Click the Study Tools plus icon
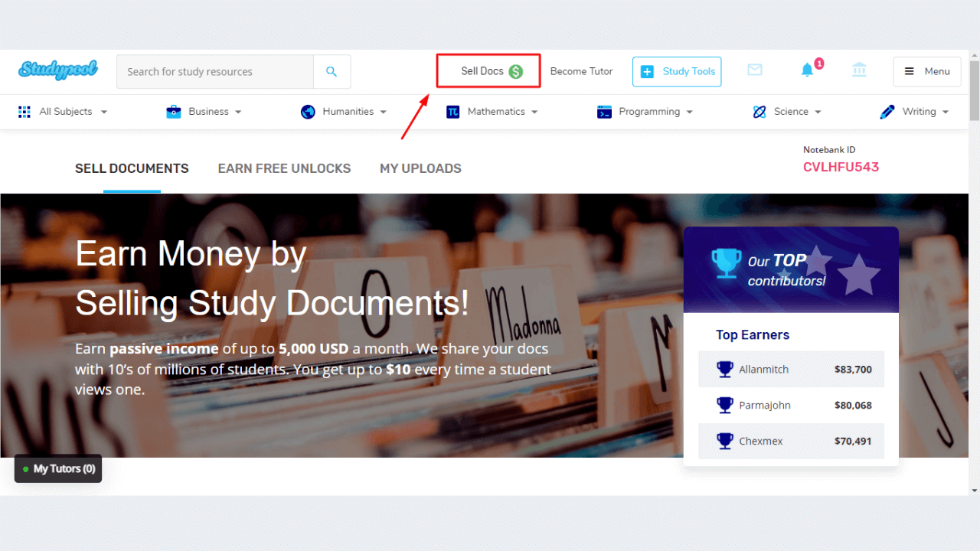Screen dimensions: 980x551 [x=647, y=71]
